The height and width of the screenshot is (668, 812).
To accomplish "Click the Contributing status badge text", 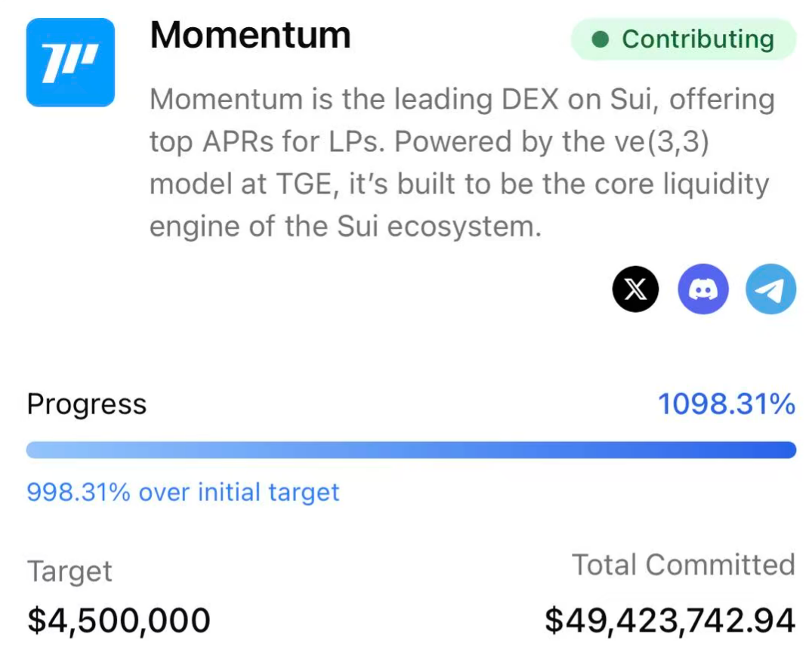I will (x=697, y=40).
